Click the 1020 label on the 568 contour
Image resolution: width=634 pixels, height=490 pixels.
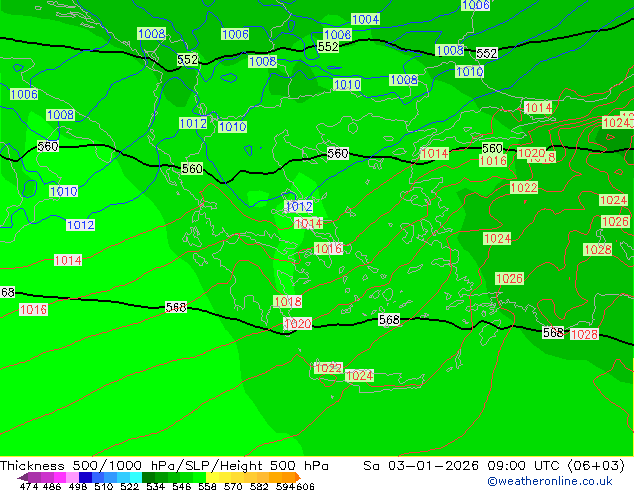(298, 323)
